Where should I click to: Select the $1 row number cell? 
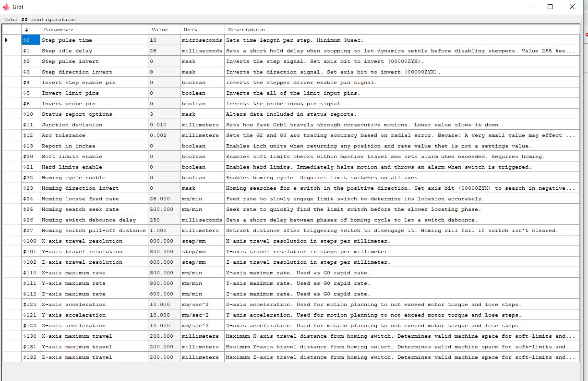pyautogui.click(x=31, y=51)
